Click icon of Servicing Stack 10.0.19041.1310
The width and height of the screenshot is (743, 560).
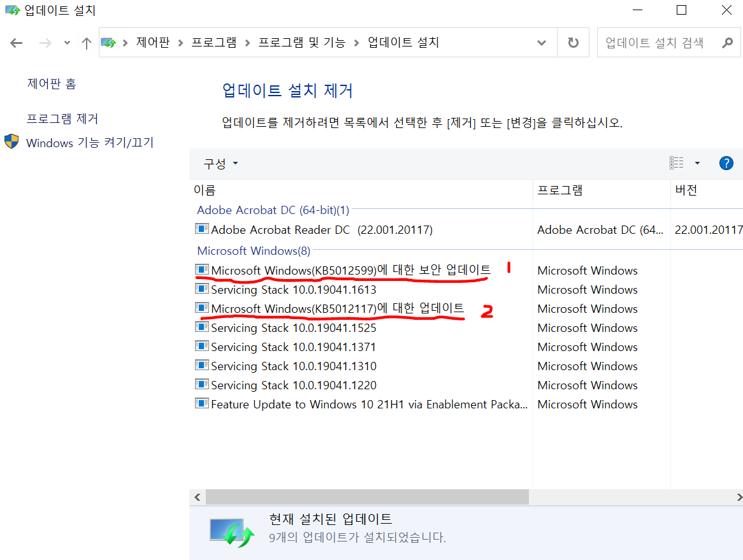(x=202, y=365)
